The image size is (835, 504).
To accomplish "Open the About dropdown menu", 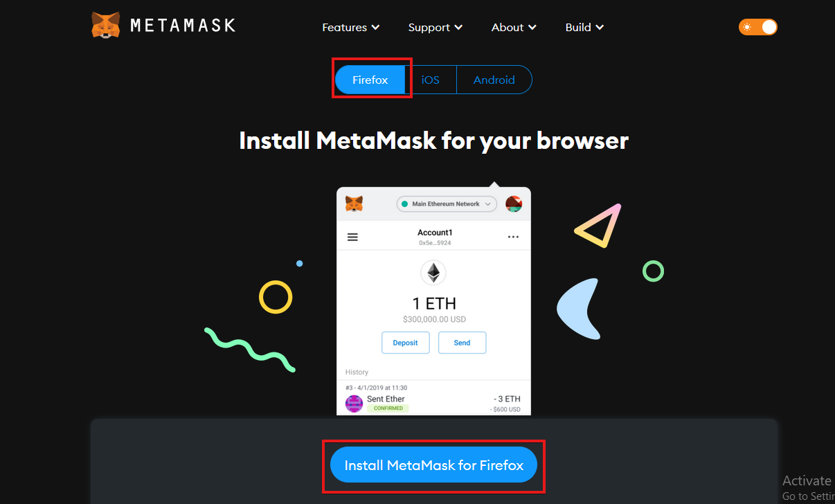I will [x=514, y=28].
